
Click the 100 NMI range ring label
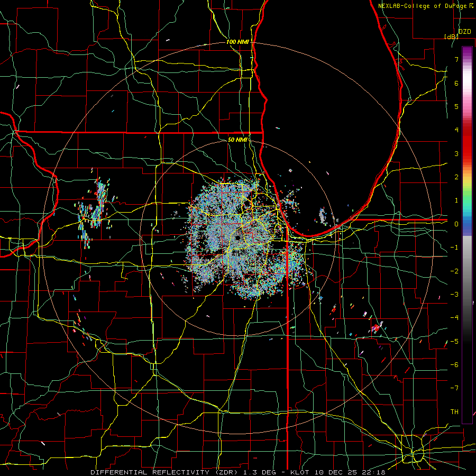coord(237,42)
